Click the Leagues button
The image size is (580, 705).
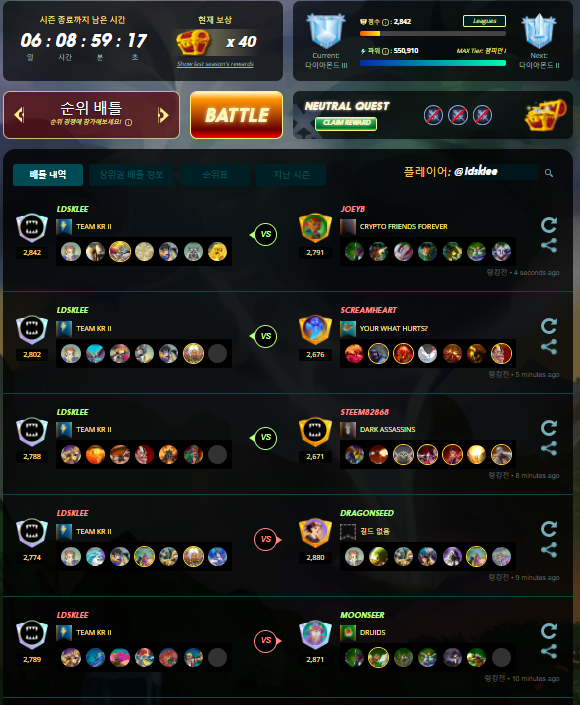[x=484, y=21]
